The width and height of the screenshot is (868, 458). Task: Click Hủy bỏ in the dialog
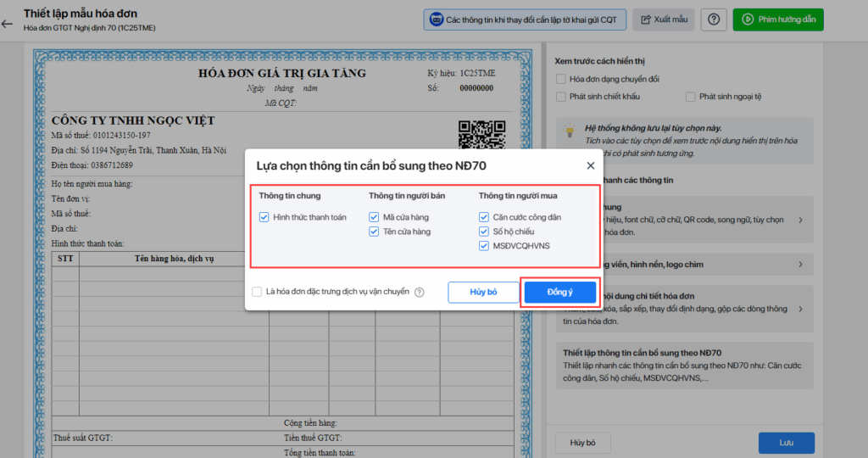(x=483, y=292)
